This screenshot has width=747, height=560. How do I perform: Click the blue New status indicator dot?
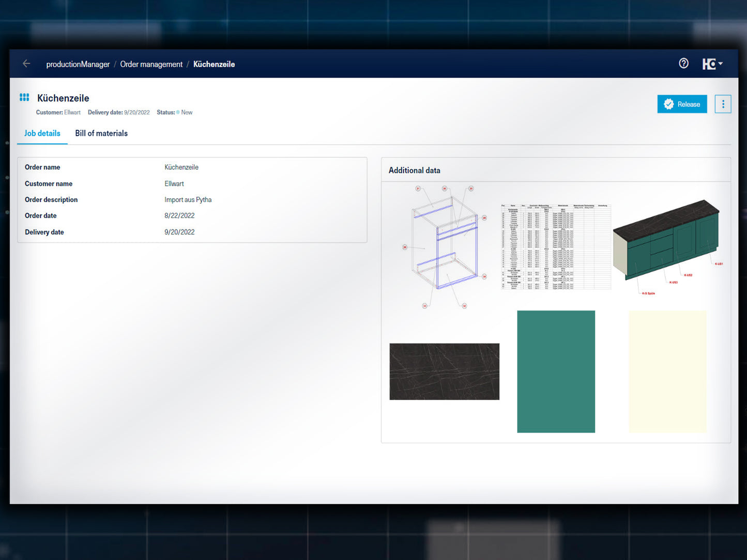tap(178, 113)
